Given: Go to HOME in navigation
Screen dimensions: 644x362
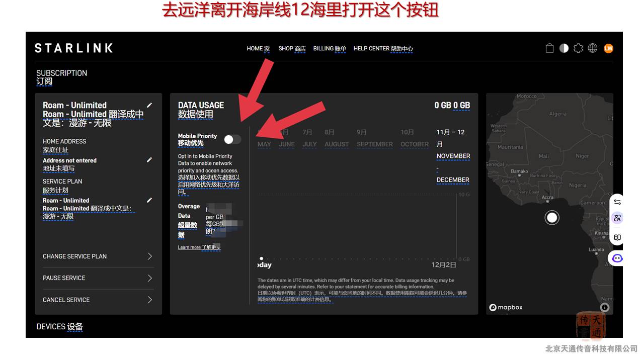Looking at the screenshot, I should click(x=258, y=49).
